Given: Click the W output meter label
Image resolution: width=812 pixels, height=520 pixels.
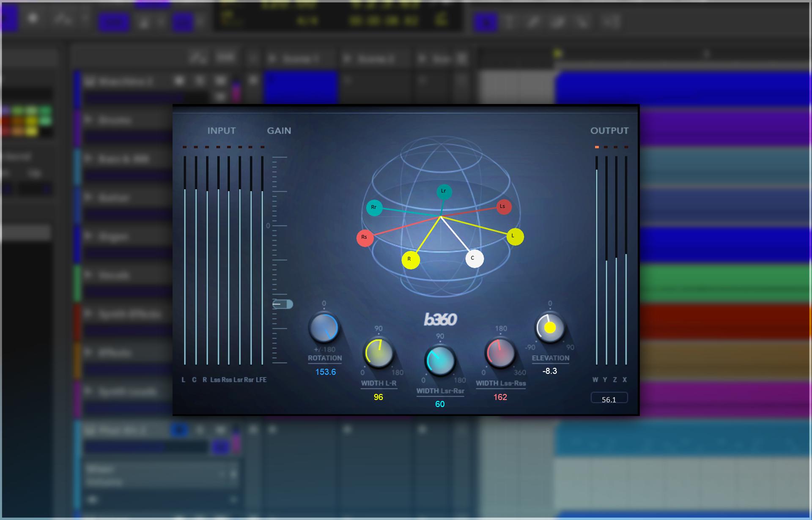Looking at the screenshot, I should (595, 380).
